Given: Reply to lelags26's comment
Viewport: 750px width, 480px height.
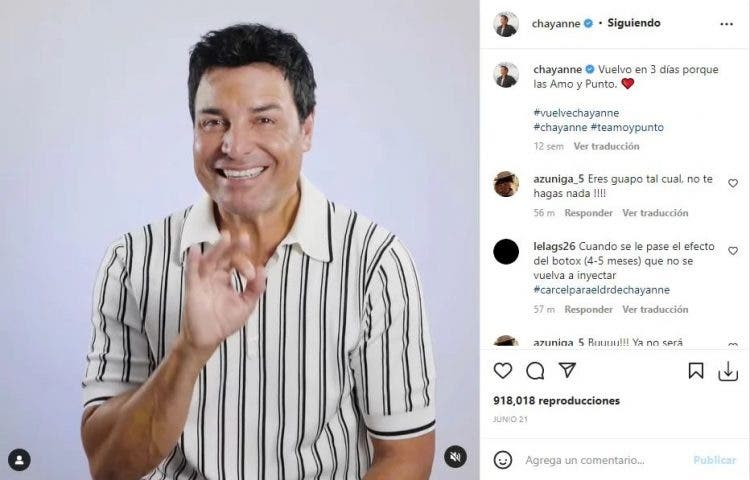Looking at the screenshot, I should tap(588, 309).
